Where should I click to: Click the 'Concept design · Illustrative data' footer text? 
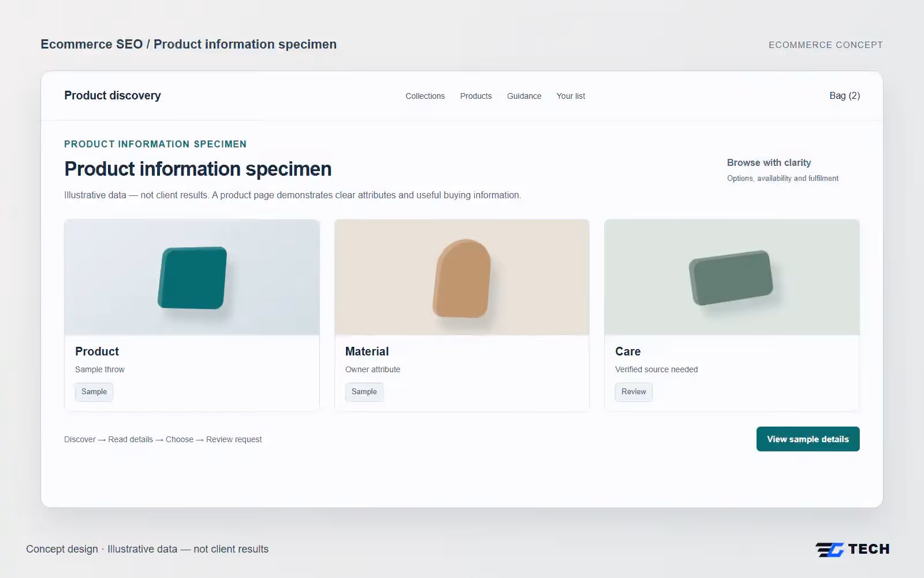pyautogui.click(x=147, y=549)
